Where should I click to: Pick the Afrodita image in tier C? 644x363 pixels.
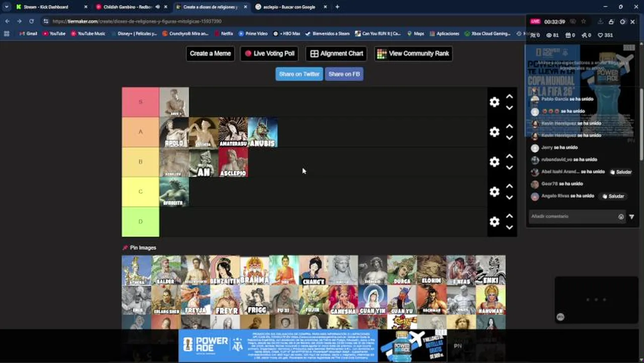pyautogui.click(x=174, y=192)
